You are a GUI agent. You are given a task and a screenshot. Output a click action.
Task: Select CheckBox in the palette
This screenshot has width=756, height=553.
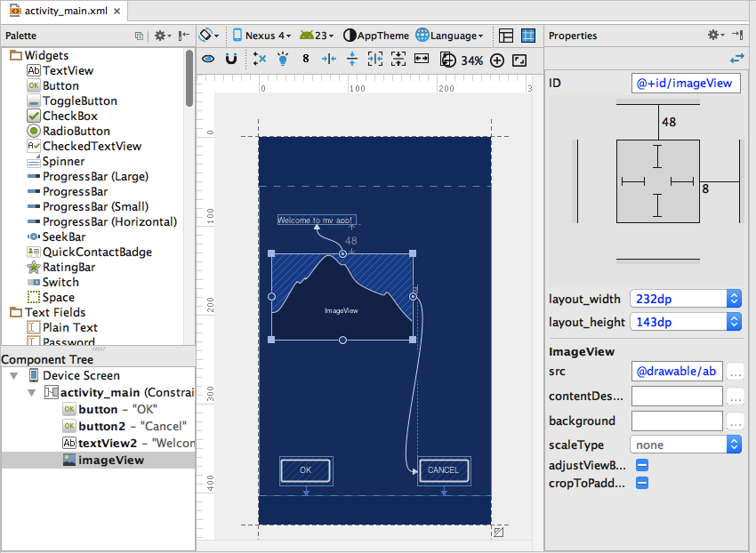[62, 116]
